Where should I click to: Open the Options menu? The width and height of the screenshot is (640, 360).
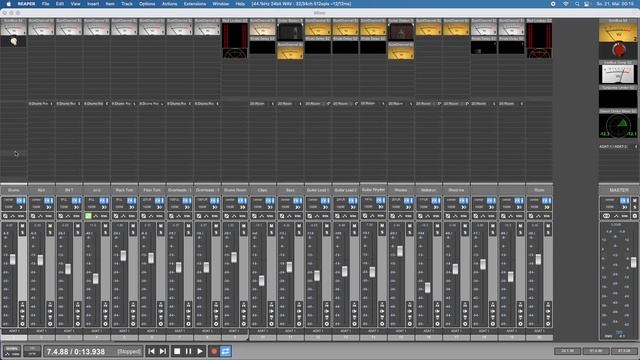tap(147, 4)
